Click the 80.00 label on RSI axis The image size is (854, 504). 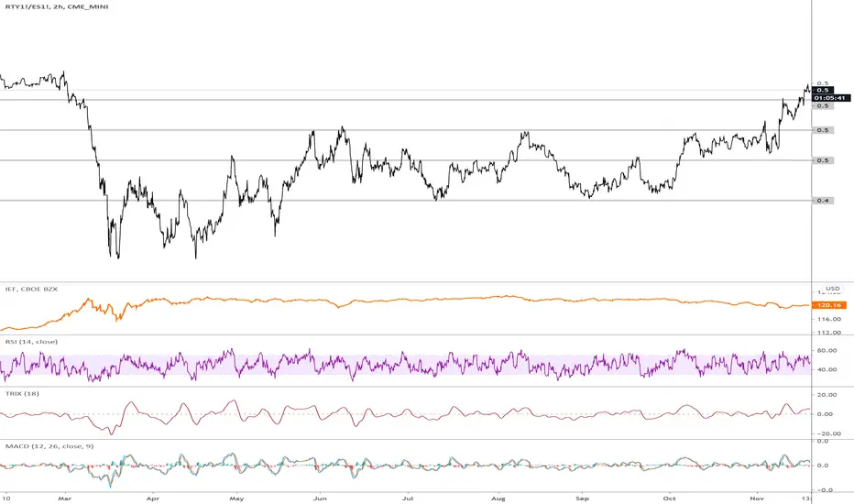tap(827, 350)
